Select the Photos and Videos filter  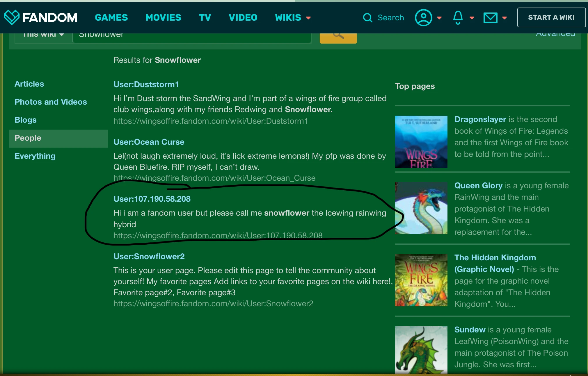pos(51,102)
